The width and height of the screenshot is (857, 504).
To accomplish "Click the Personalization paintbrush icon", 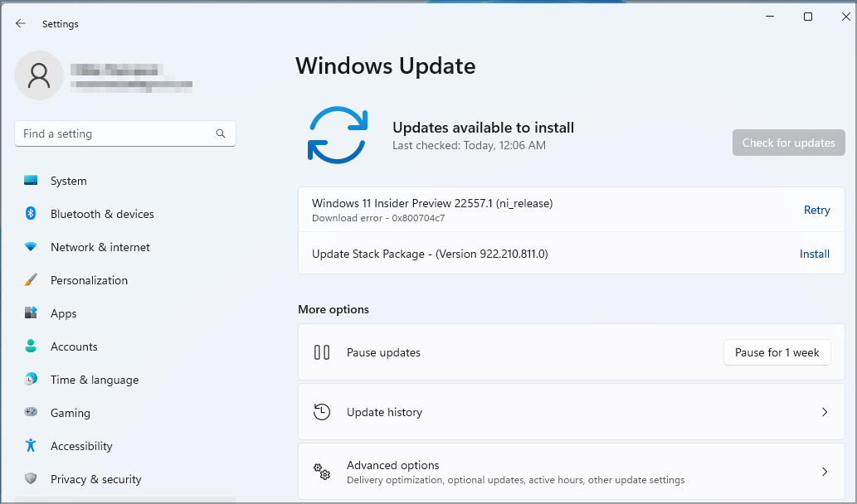I will click(x=30, y=280).
